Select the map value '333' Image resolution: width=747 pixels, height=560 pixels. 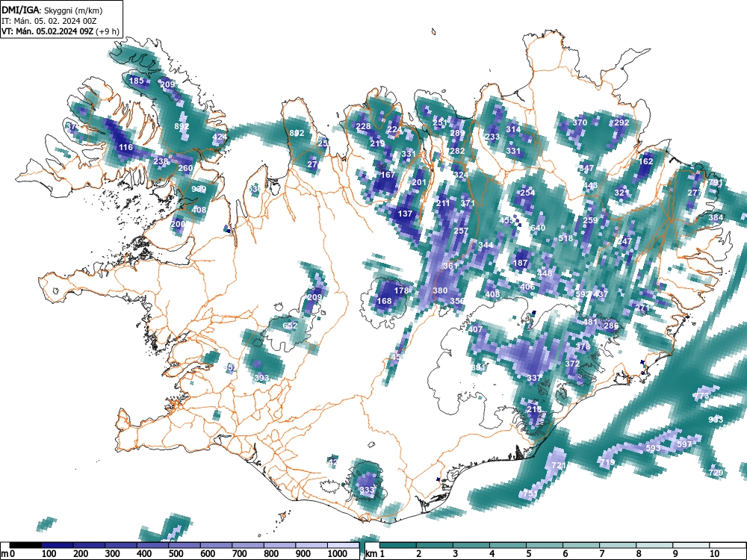pyautogui.click(x=367, y=490)
